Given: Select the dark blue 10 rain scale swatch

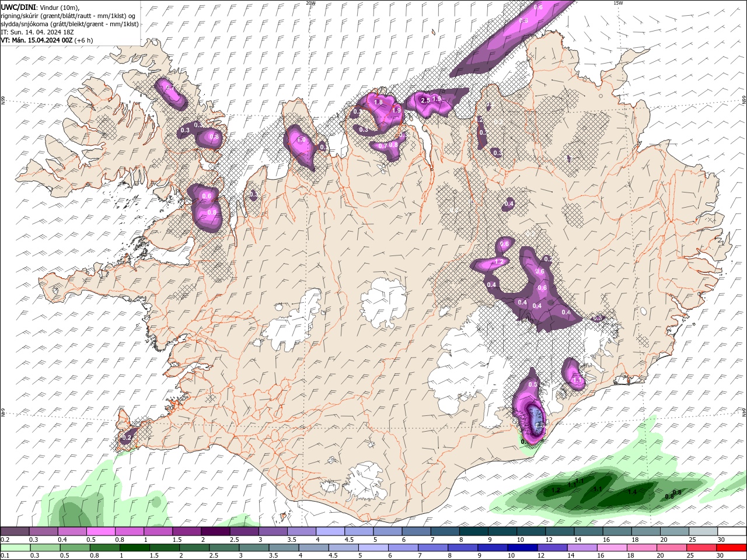Looking at the screenshot, I should click(x=522, y=548).
